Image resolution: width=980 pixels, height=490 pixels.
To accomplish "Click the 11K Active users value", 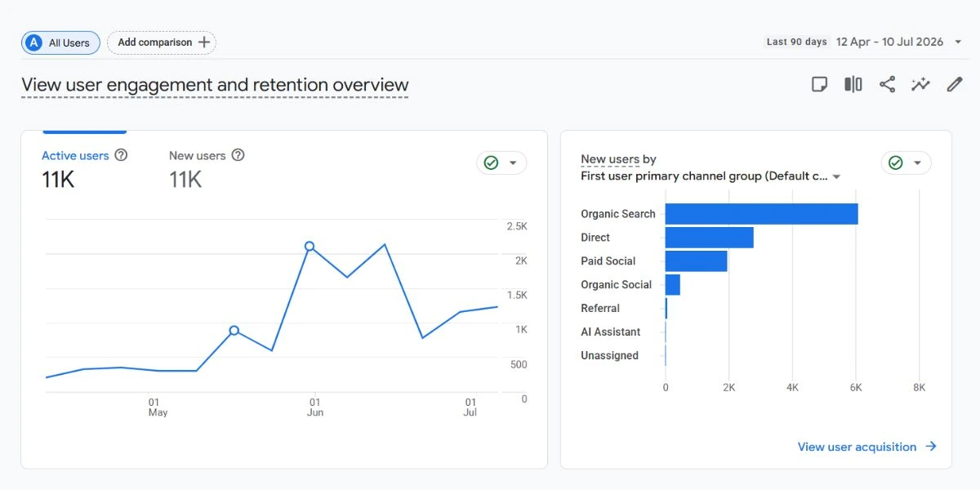I will tap(58, 180).
